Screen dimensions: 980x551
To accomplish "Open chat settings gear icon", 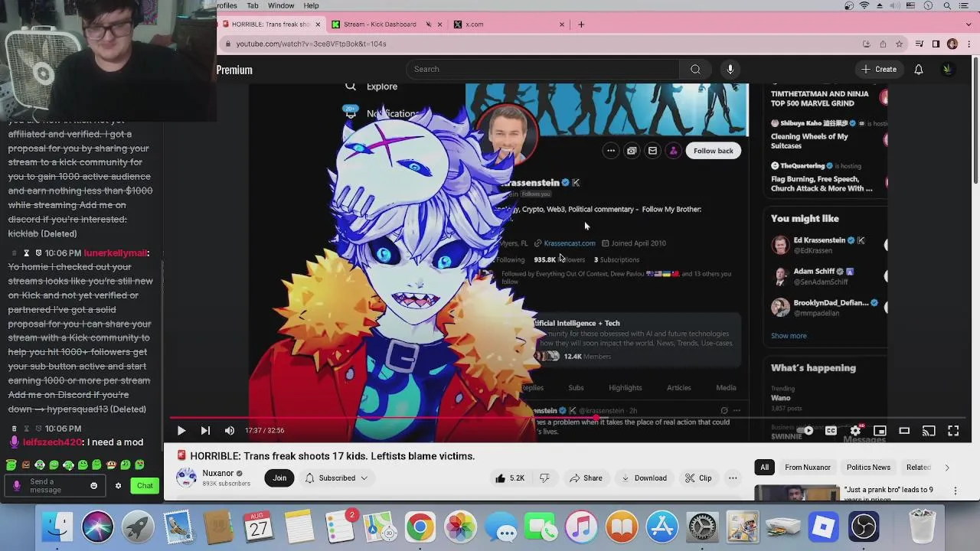I will coord(118,486).
